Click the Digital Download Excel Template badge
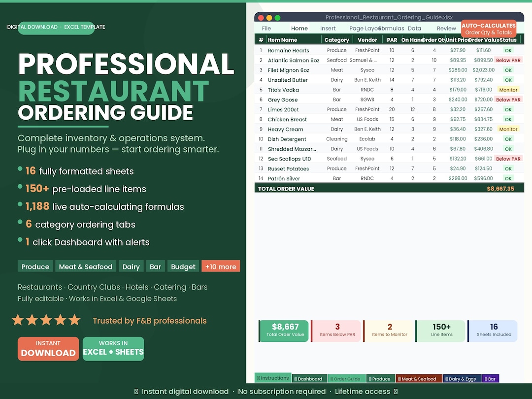The image size is (532, 399). pos(56,27)
